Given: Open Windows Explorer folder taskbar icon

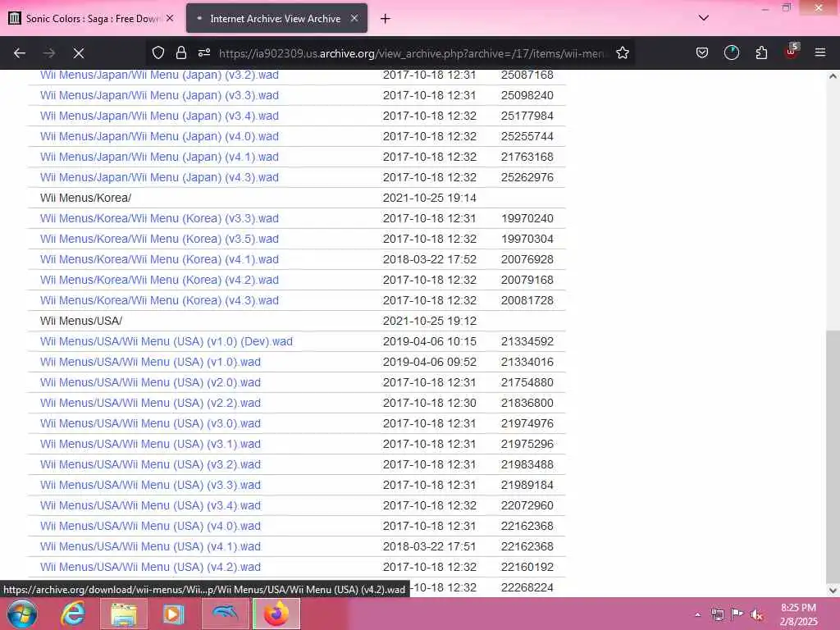Looking at the screenshot, I should point(124,614).
